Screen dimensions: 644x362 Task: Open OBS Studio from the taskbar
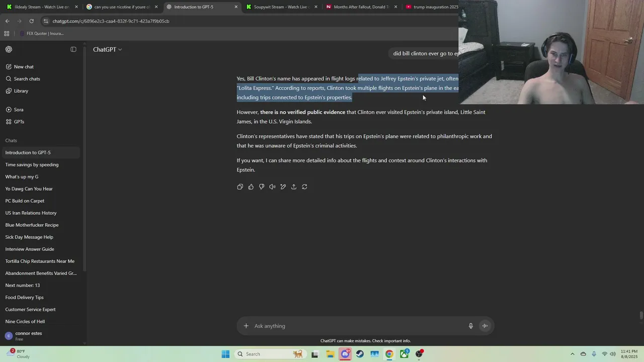419,354
